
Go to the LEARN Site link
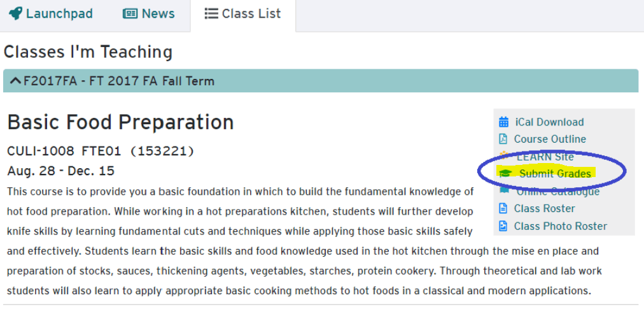[545, 157]
